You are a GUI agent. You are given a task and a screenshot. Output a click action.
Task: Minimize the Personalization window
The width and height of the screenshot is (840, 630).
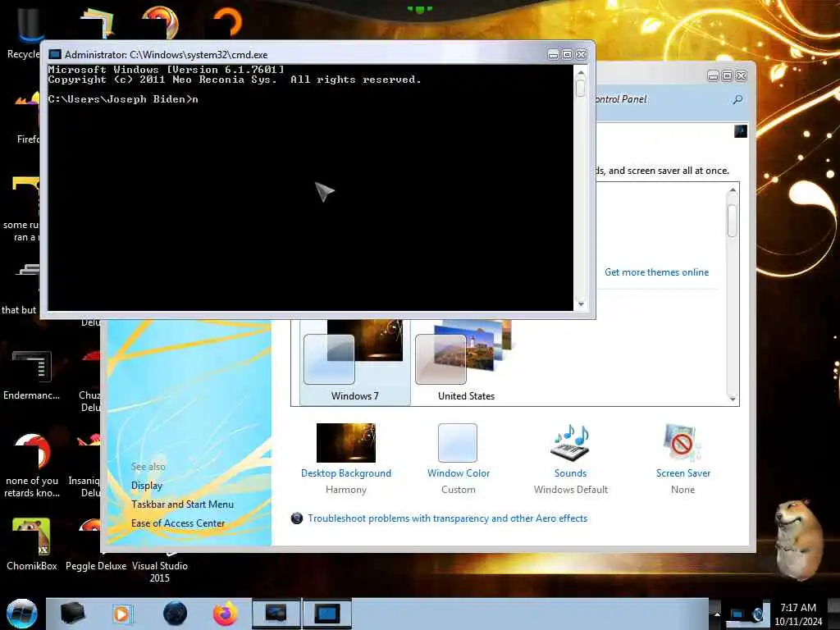[713, 76]
